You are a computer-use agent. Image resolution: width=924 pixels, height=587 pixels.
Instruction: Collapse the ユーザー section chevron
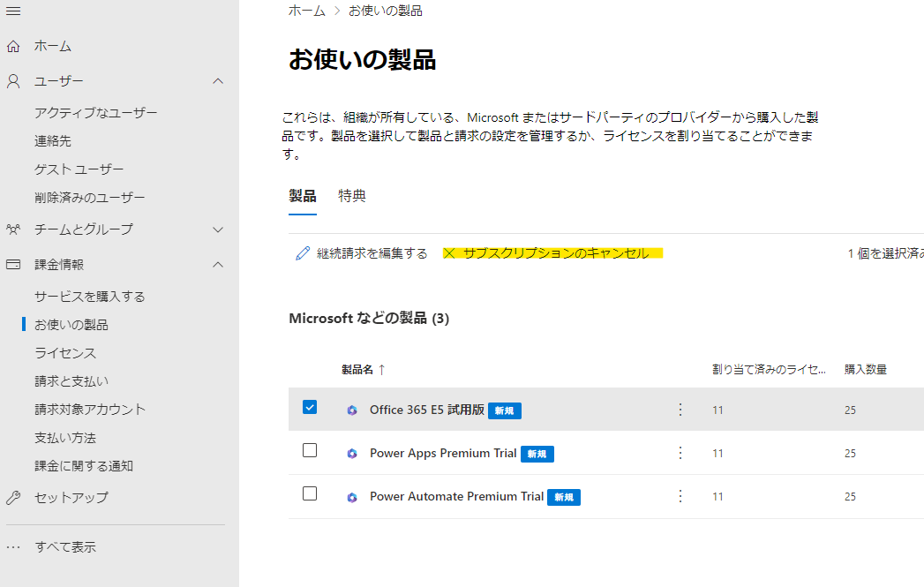[218, 81]
